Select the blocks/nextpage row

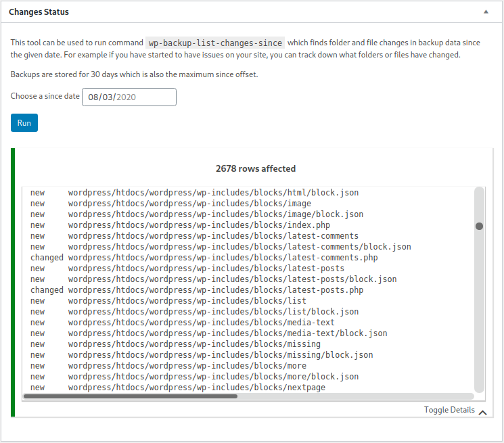pyautogui.click(x=178, y=388)
